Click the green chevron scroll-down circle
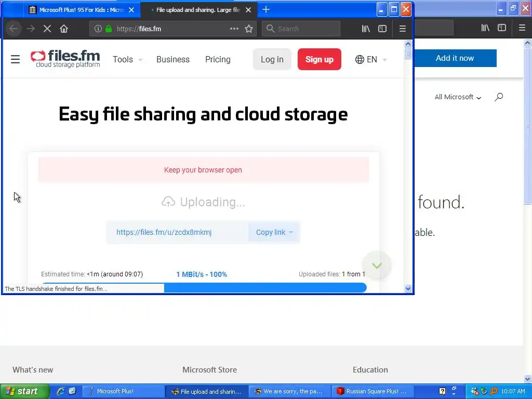This screenshot has height=399, width=532. pos(377,265)
